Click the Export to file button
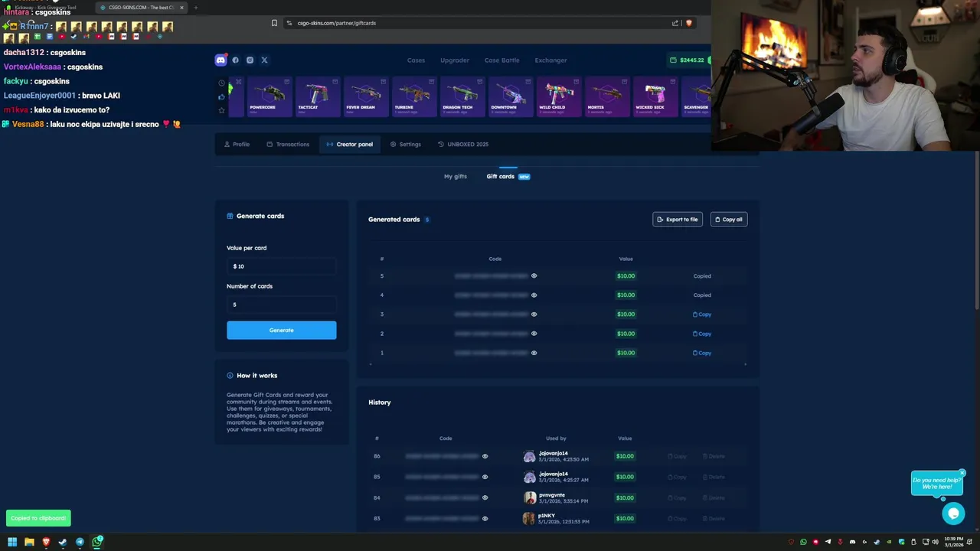The image size is (980, 551). tap(678, 220)
